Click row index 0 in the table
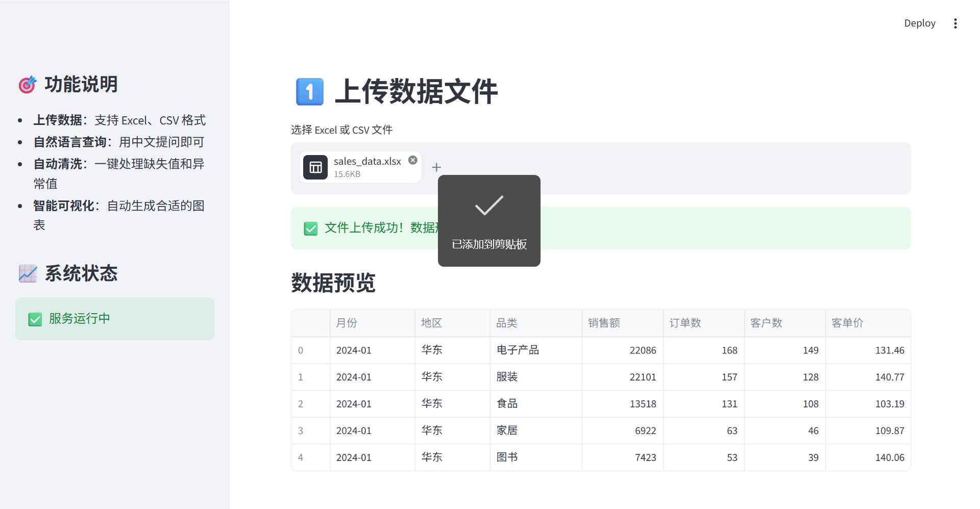980x509 pixels. [310, 350]
